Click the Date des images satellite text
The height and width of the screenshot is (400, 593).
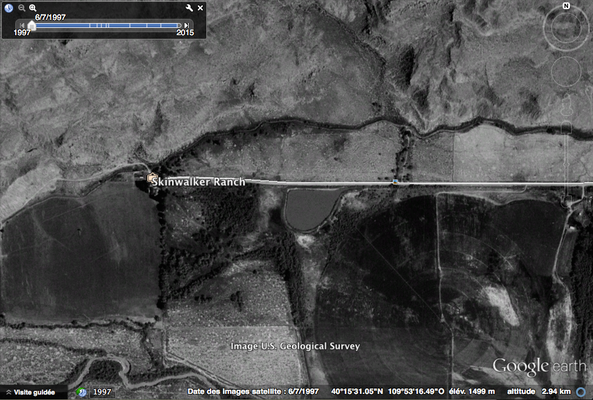tap(253, 392)
